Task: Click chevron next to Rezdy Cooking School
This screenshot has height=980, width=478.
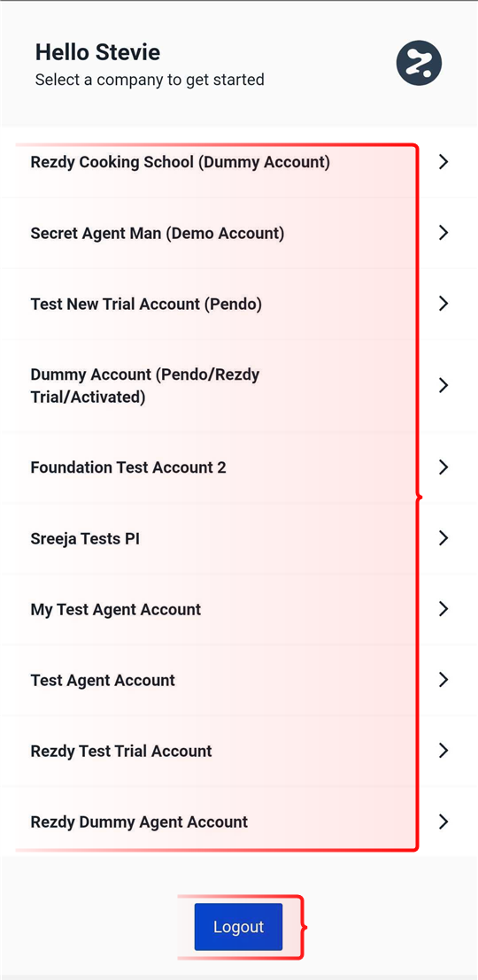Action: tap(443, 162)
